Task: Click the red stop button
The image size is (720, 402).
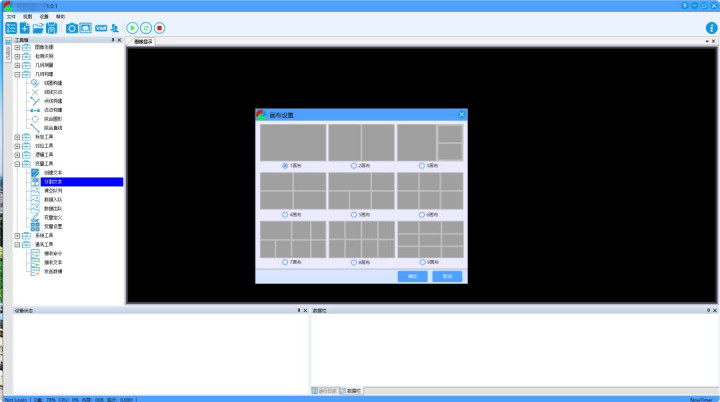Action: pyautogui.click(x=159, y=28)
